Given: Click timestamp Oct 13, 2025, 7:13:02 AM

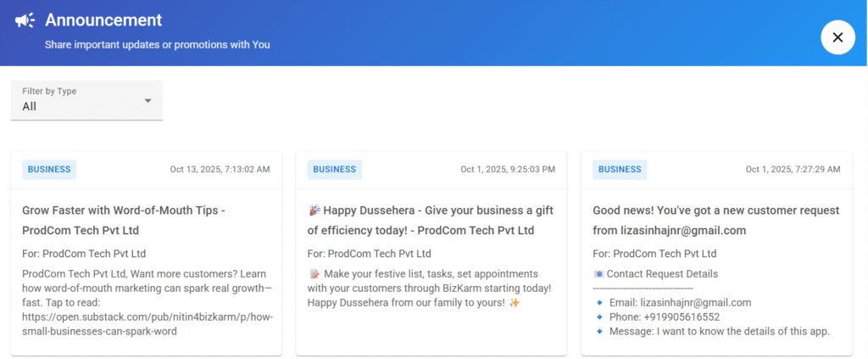Looking at the screenshot, I should (x=220, y=170).
